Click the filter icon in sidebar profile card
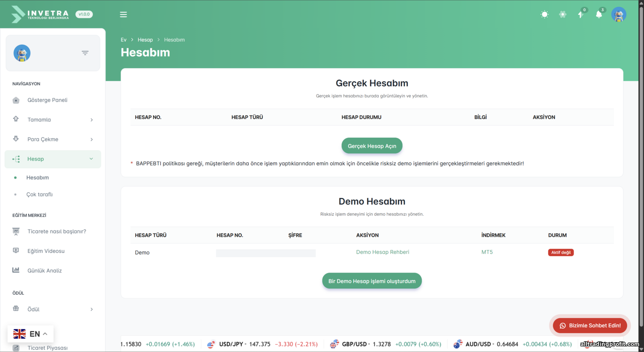 [x=85, y=53]
